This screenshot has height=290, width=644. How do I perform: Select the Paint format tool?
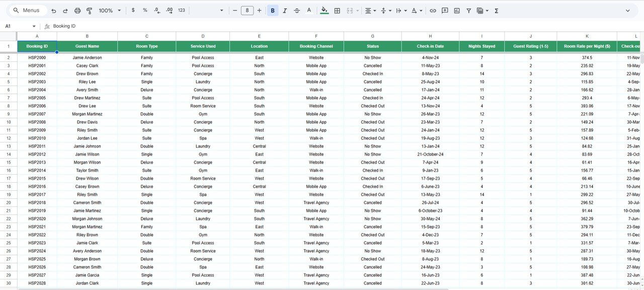tap(89, 10)
